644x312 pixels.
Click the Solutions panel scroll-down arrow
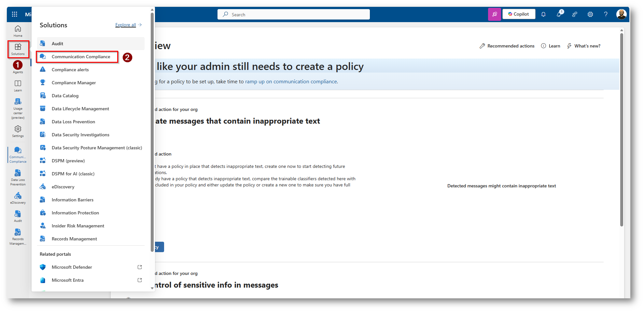point(152,288)
